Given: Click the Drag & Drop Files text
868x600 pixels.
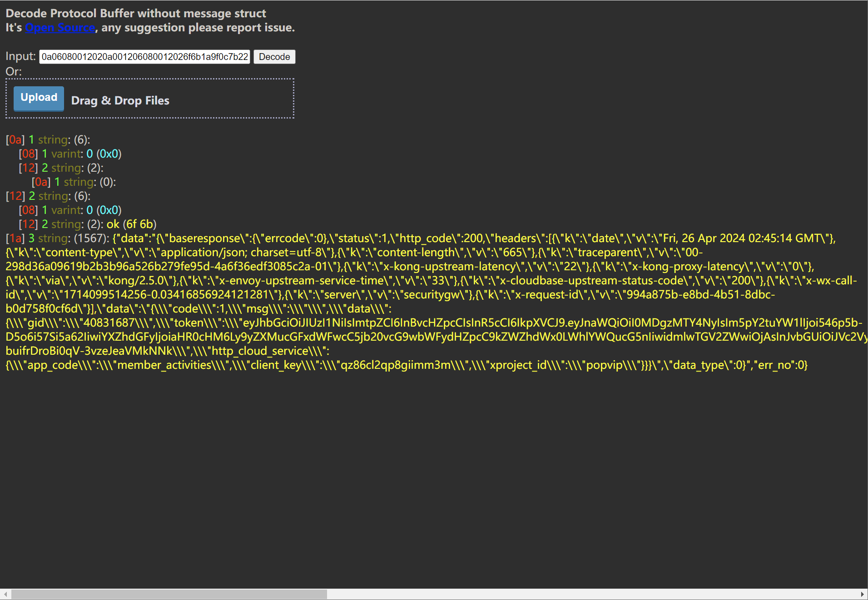Looking at the screenshot, I should [x=120, y=101].
